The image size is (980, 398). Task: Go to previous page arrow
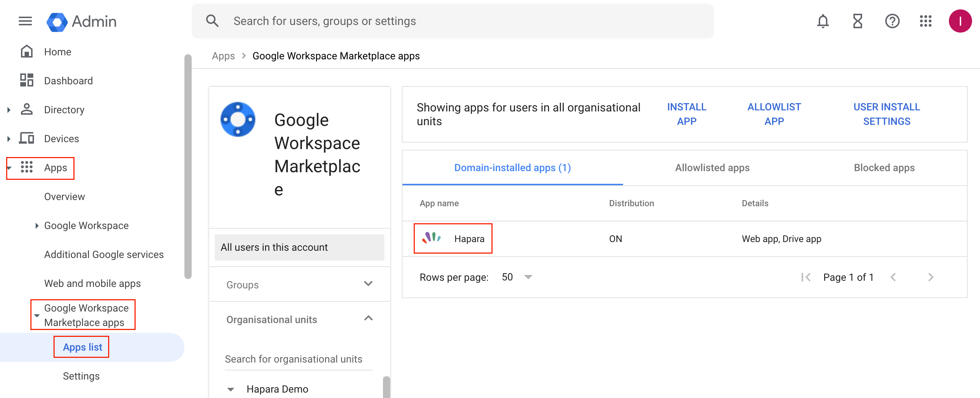pyautogui.click(x=893, y=277)
